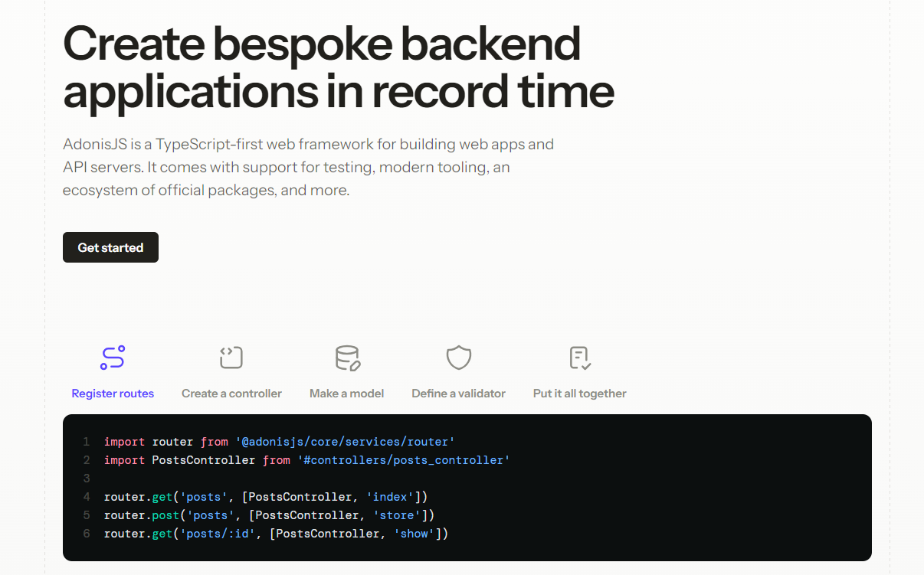Click the router.get 'posts/:id' code line
924x575 pixels.
pos(276,534)
